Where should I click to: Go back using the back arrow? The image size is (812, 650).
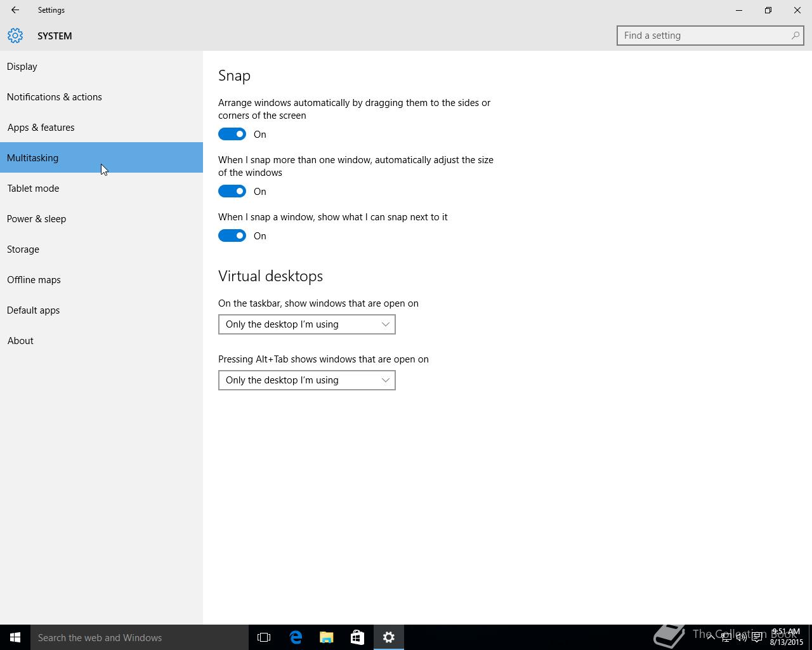click(15, 10)
